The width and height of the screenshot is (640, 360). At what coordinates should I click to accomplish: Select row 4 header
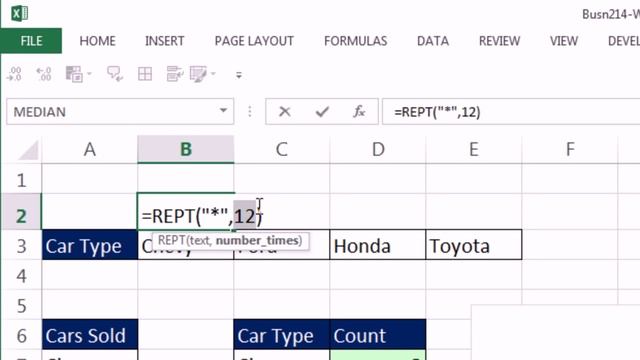[21, 276]
